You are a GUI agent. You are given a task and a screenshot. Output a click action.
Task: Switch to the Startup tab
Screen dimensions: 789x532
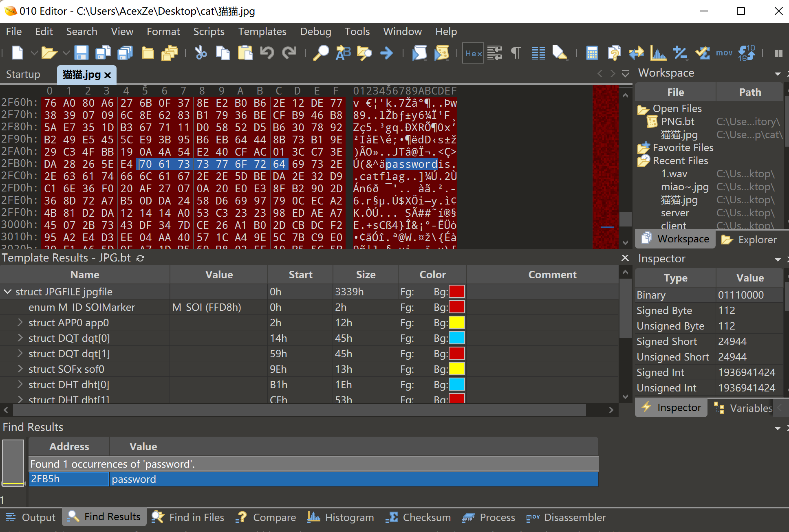pyautogui.click(x=23, y=74)
